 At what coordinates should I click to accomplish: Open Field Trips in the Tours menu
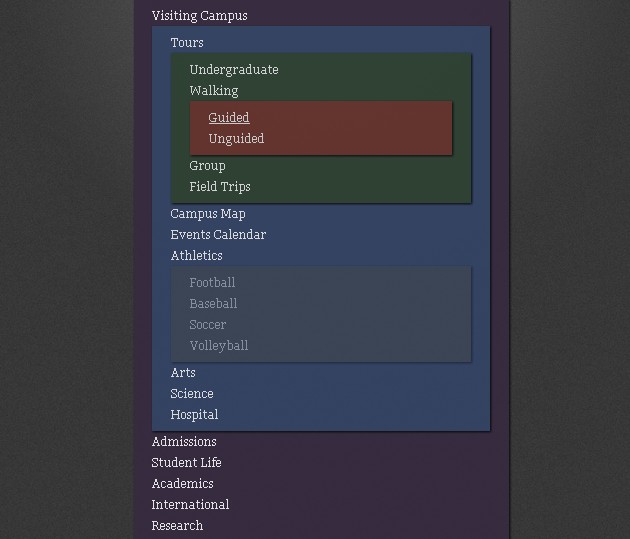coord(220,187)
